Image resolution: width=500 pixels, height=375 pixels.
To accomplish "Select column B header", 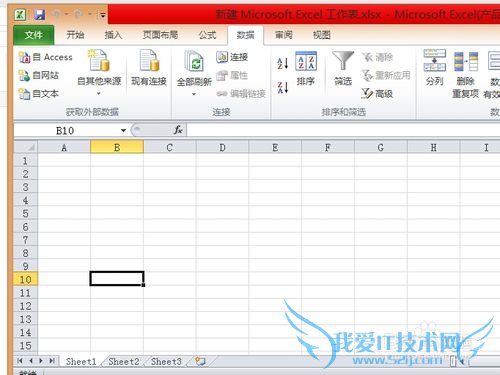I will click(x=117, y=147).
